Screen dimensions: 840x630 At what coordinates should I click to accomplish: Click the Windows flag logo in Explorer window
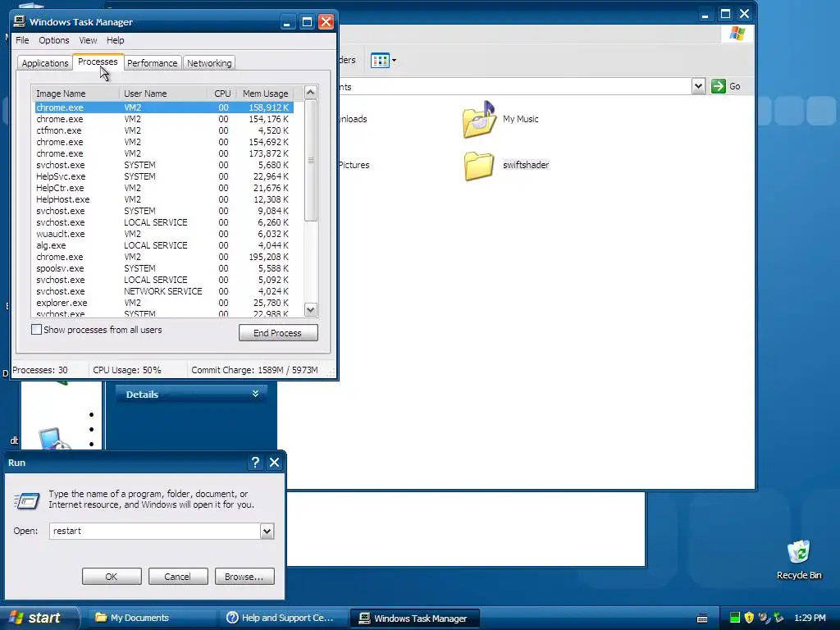737,34
